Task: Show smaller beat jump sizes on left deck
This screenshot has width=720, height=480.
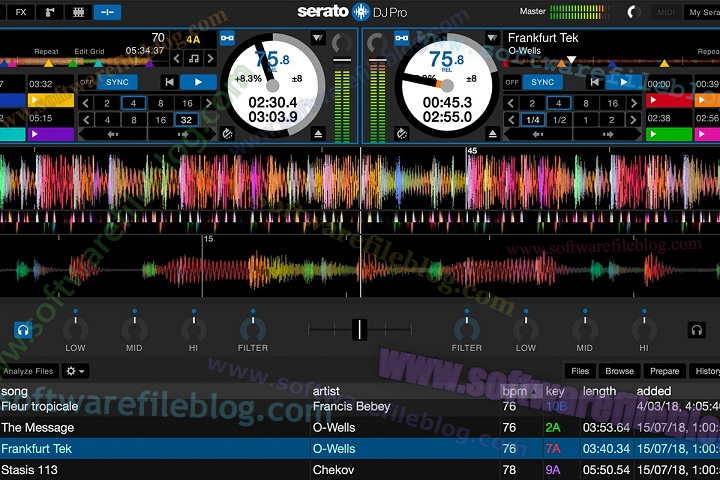Action: point(85,120)
